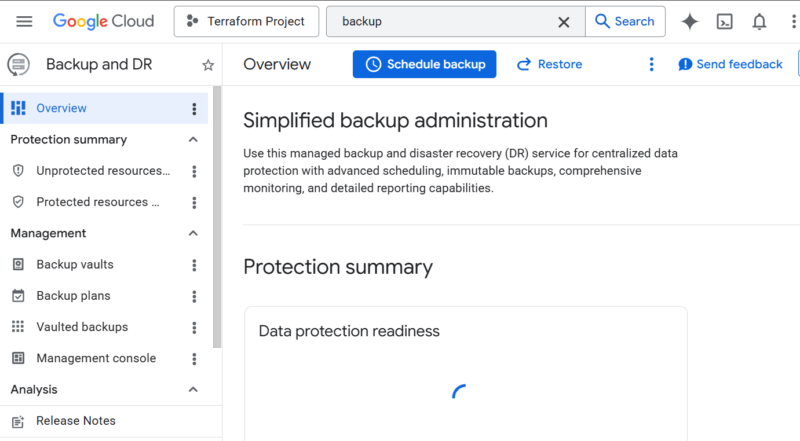
Task: Click Send feedback
Action: (730, 64)
